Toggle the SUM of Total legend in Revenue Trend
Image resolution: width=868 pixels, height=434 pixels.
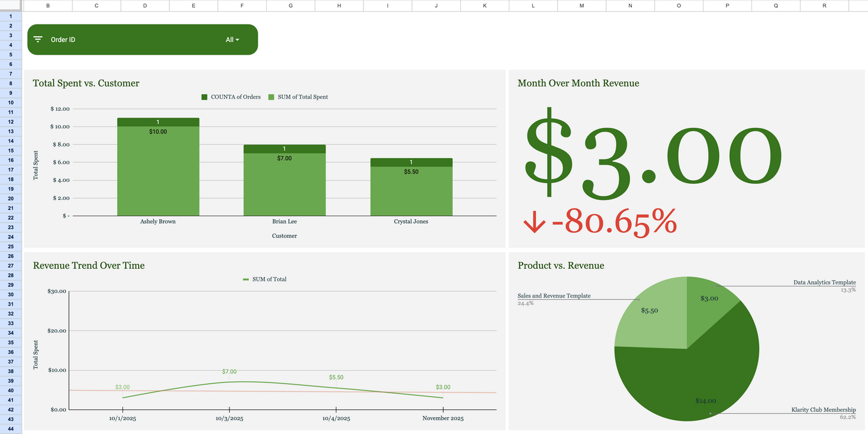point(264,279)
